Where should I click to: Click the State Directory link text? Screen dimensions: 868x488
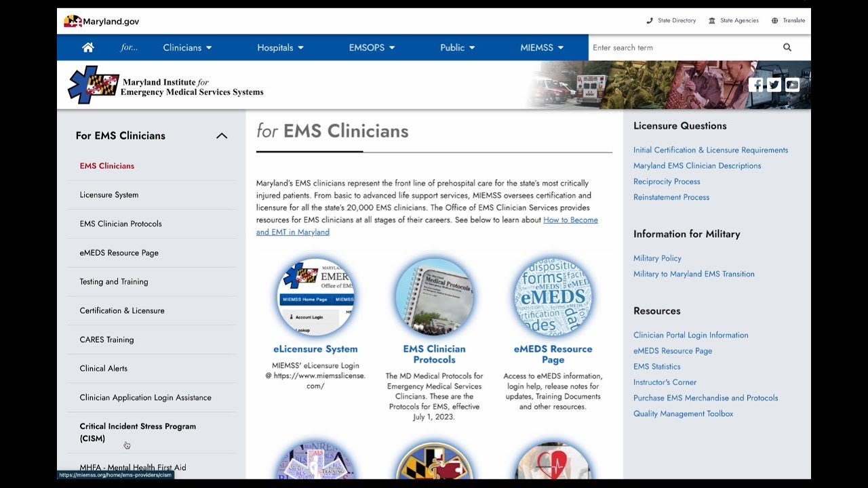tap(677, 21)
